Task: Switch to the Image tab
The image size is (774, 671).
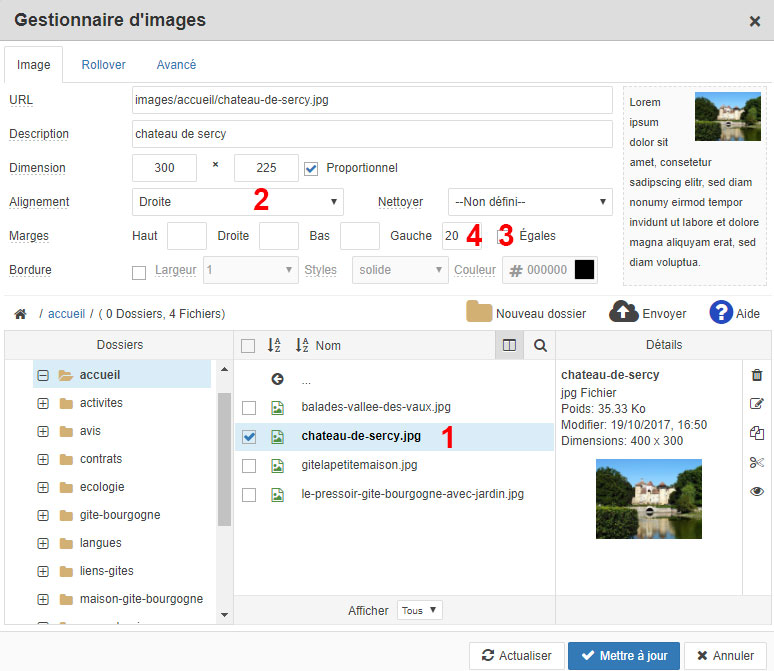Action: pyautogui.click(x=34, y=65)
